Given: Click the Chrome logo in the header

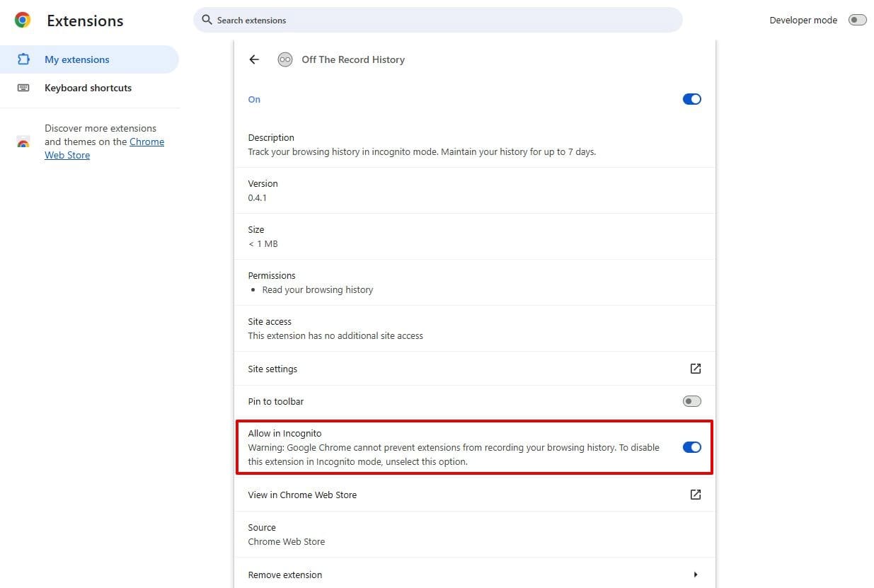Looking at the screenshot, I should coord(22,20).
